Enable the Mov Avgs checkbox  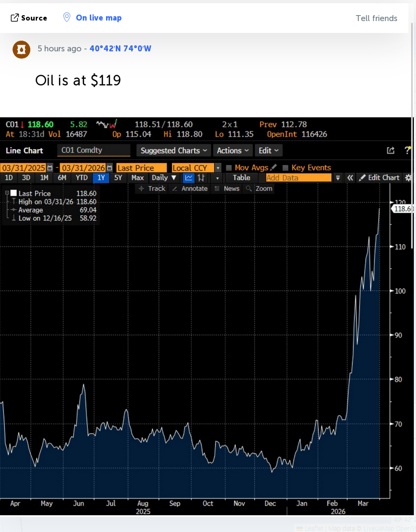pos(229,168)
